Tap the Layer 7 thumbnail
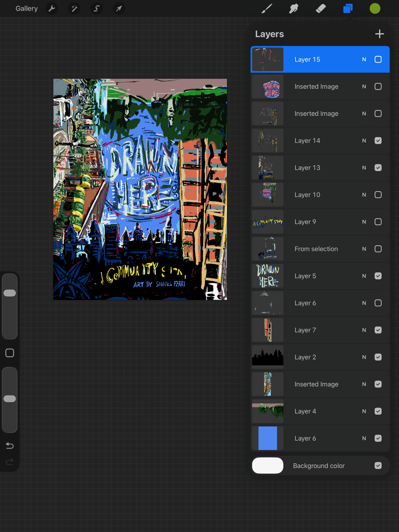The height and width of the screenshot is (532, 399). 267,330
